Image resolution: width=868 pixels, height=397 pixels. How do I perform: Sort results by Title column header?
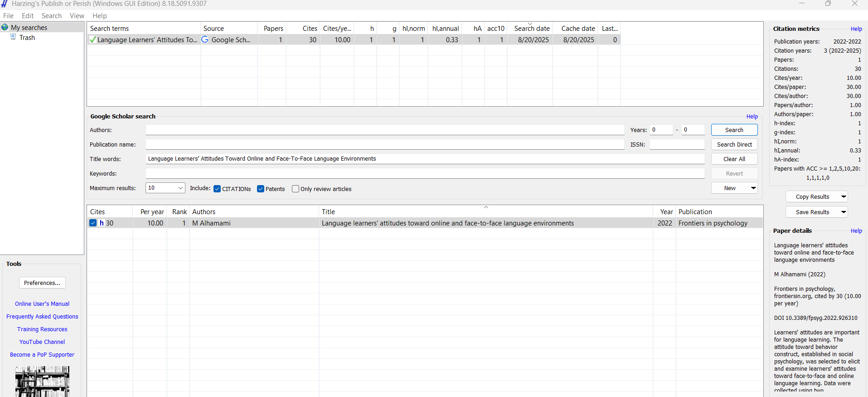coord(486,211)
